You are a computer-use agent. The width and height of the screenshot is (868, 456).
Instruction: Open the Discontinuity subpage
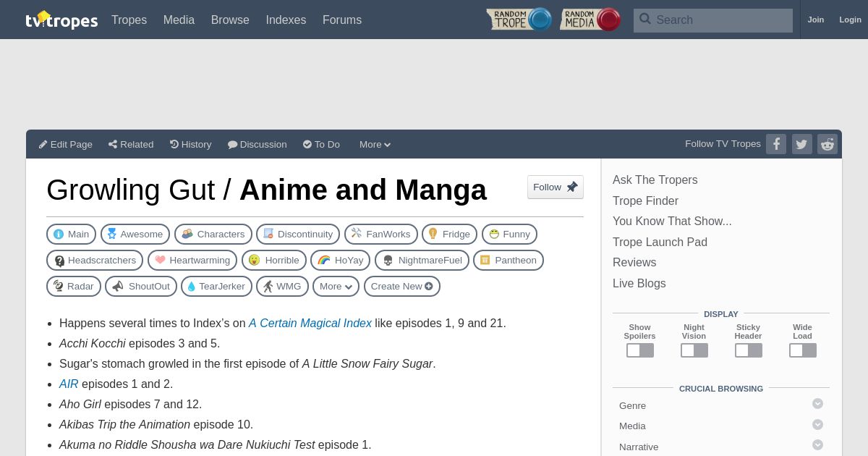click(298, 235)
